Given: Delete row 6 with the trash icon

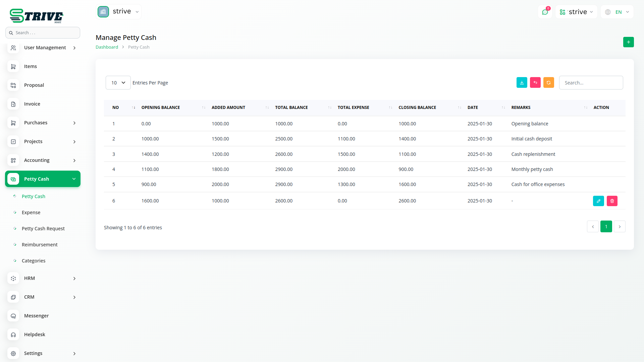Looking at the screenshot, I should point(612,201).
